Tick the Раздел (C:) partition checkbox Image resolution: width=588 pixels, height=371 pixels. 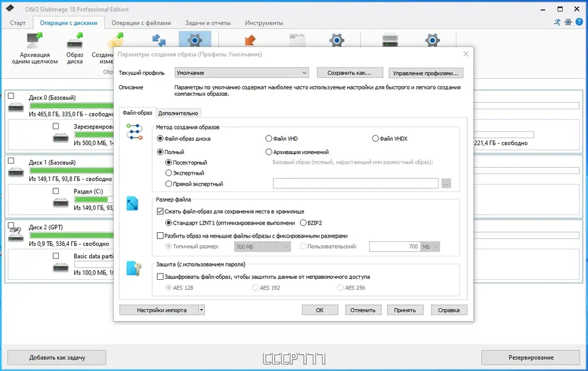[x=56, y=191]
